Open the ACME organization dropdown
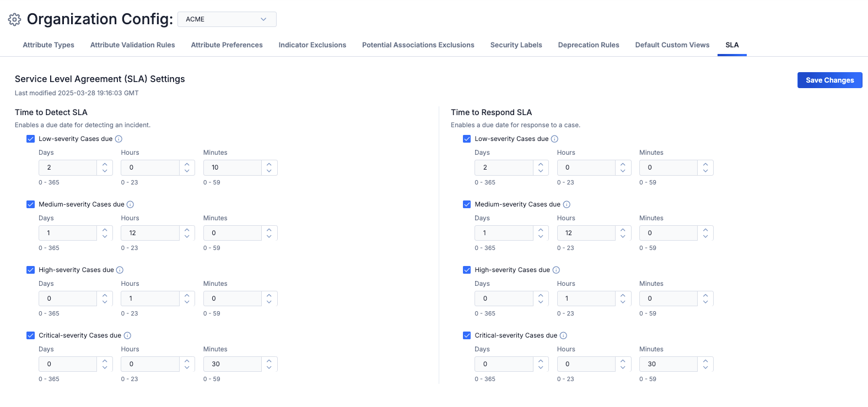Image resolution: width=868 pixels, height=407 pixels. (x=227, y=19)
